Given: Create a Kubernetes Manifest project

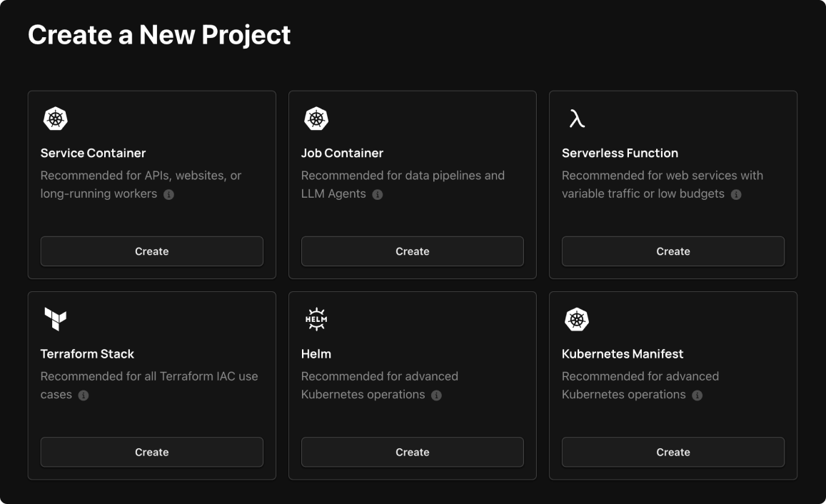Looking at the screenshot, I should click(x=673, y=452).
